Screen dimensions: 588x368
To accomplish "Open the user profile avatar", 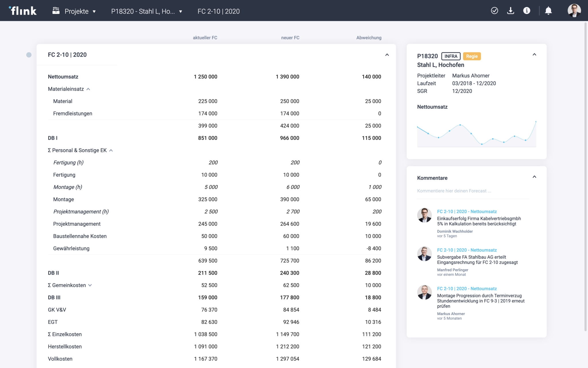I will tap(574, 11).
